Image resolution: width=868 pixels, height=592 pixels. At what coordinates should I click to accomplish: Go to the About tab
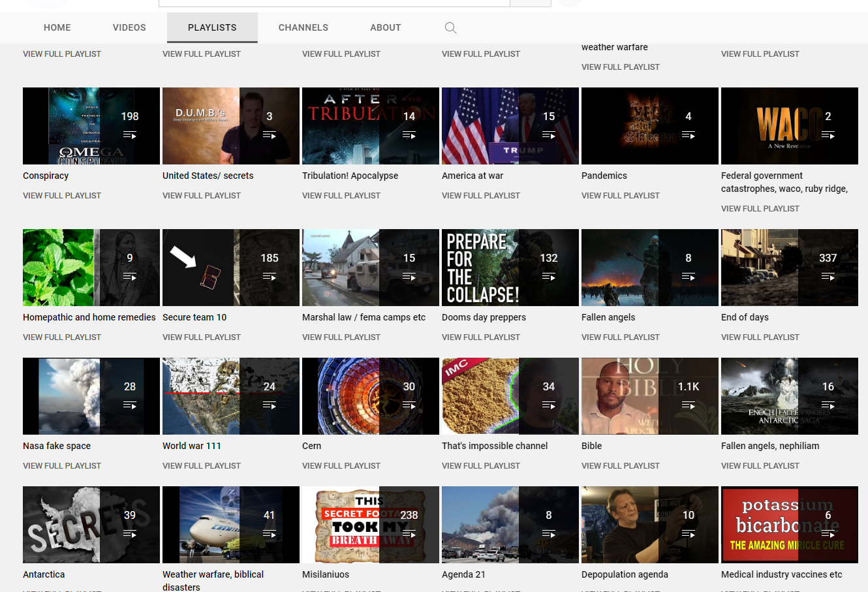coord(385,27)
